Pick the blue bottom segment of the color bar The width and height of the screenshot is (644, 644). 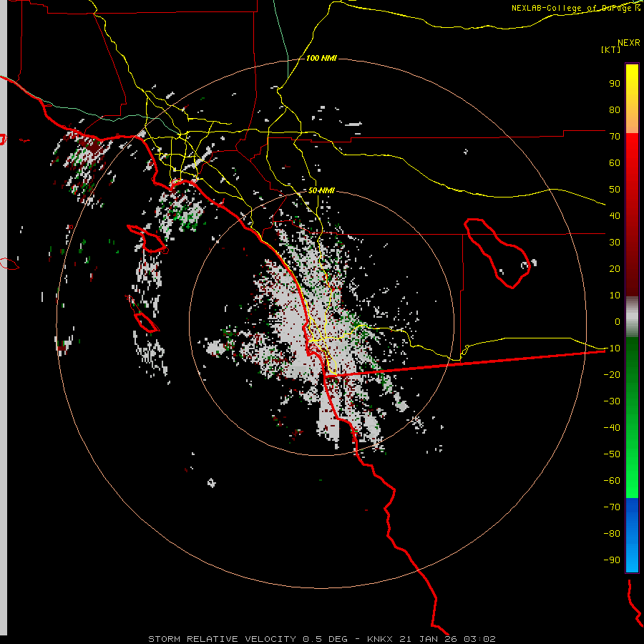(x=632, y=535)
